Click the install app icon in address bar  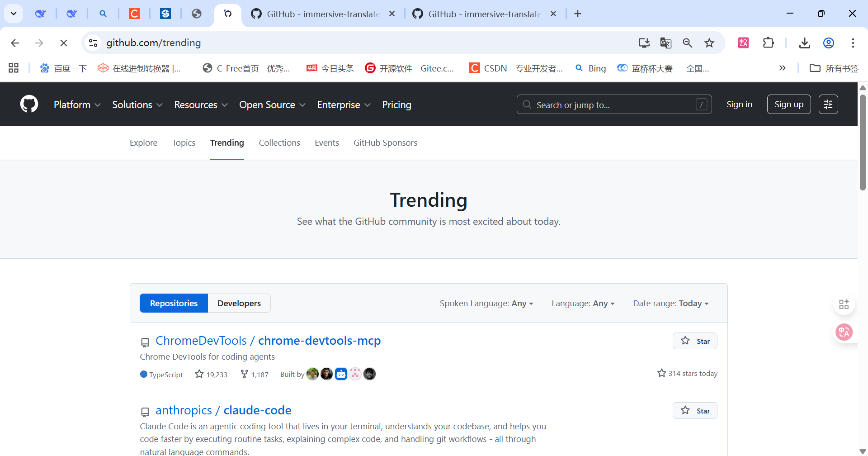(x=644, y=43)
